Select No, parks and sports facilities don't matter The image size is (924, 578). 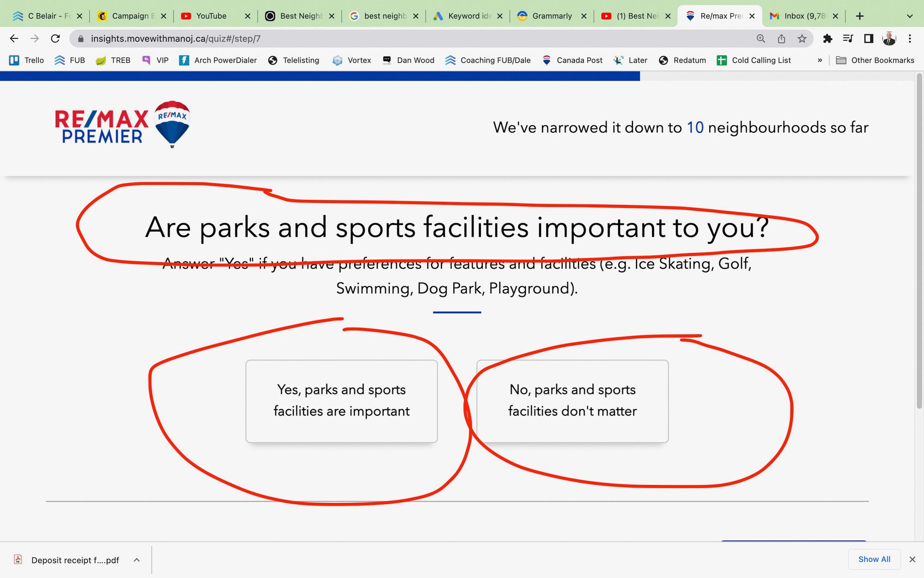[572, 401]
